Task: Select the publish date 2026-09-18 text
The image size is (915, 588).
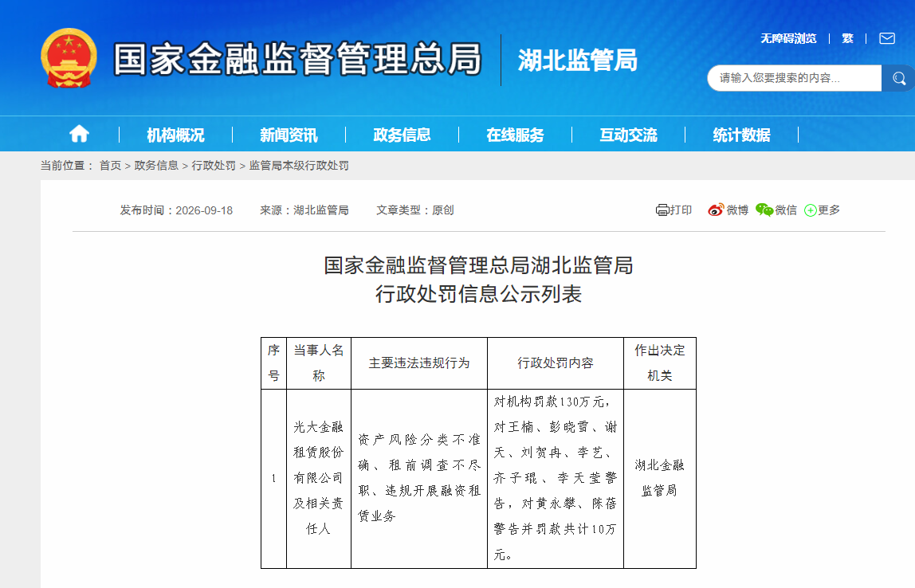Action: (204, 210)
